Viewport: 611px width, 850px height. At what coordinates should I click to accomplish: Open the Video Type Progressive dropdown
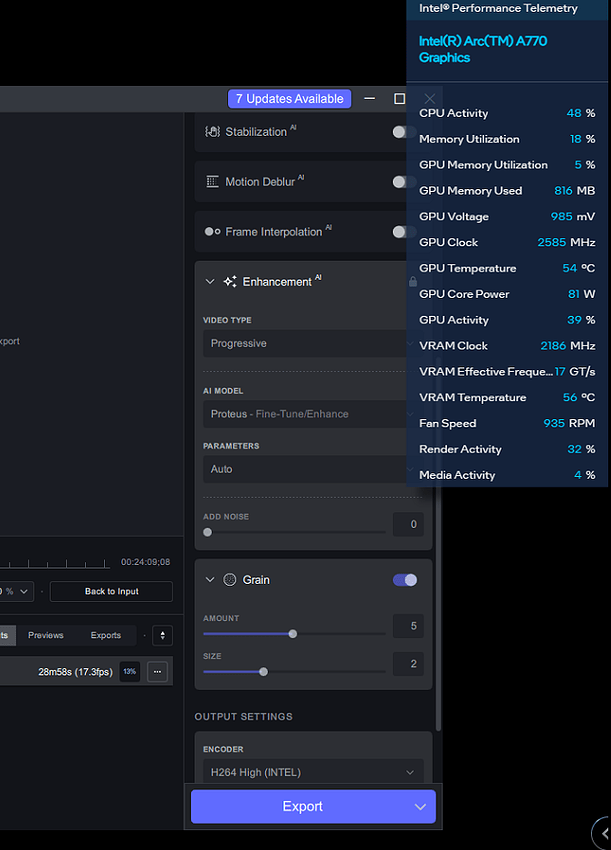[x=305, y=344]
